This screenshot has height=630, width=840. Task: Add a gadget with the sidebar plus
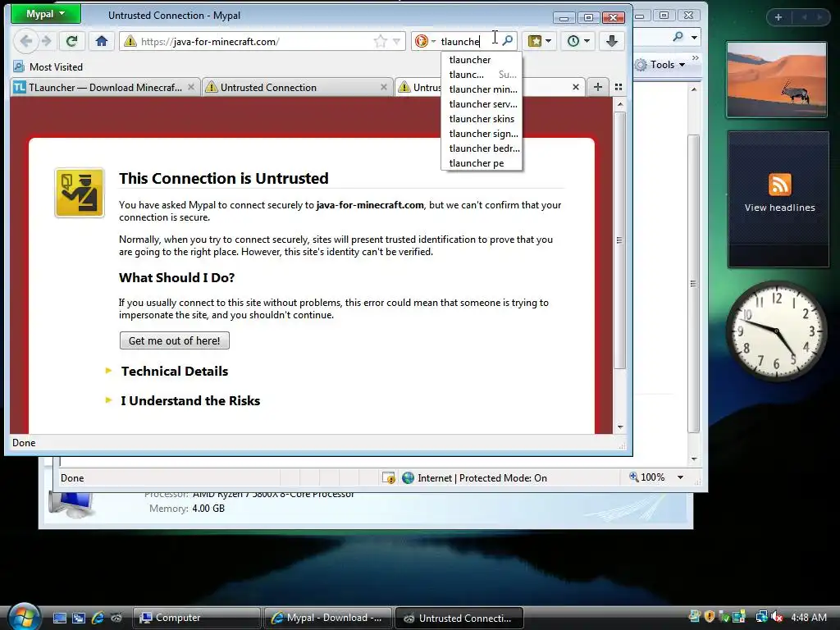[x=778, y=17]
